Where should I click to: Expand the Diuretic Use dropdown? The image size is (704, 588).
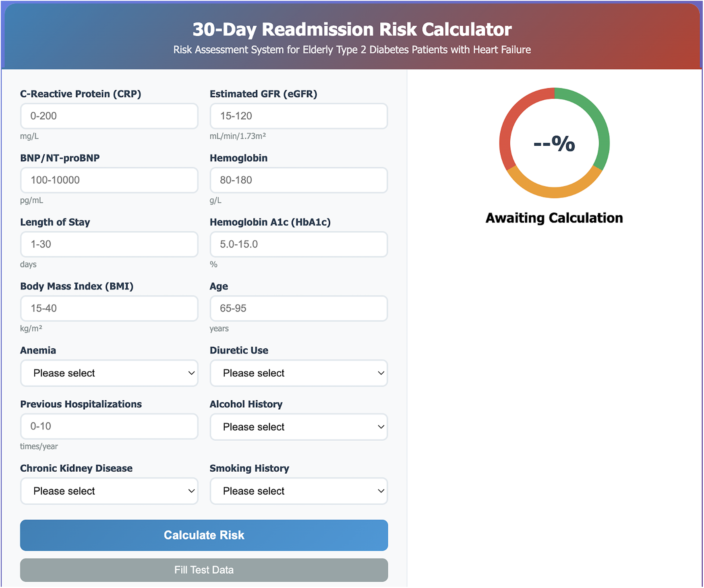298,373
